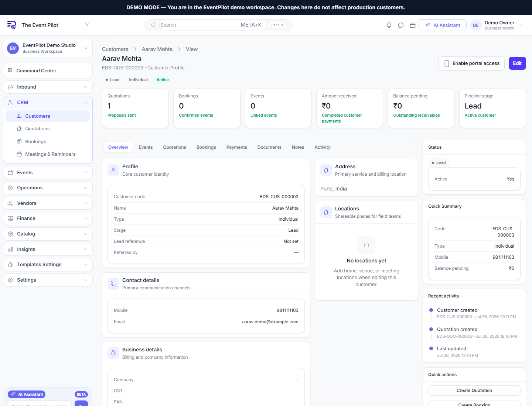Switch to the Bookings tab
Image resolution: width=532 pixels, height=406 pixels.
[206, 147]
